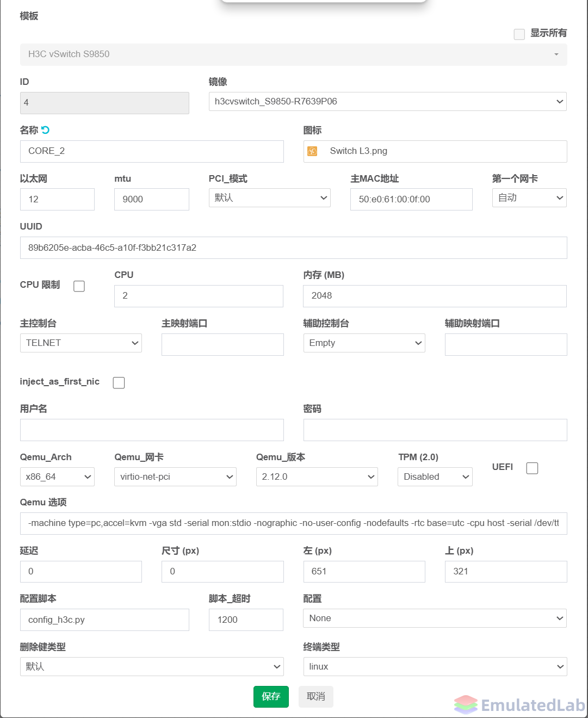This screenshot has height=718, width=588.
Task: Open the 模板 H3C vSwitch S9850 dropdown
Action: (x=294, y=54)
